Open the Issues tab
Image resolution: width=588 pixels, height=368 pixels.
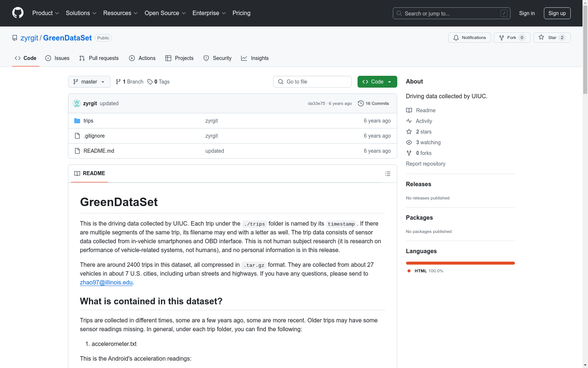point(57,58)
